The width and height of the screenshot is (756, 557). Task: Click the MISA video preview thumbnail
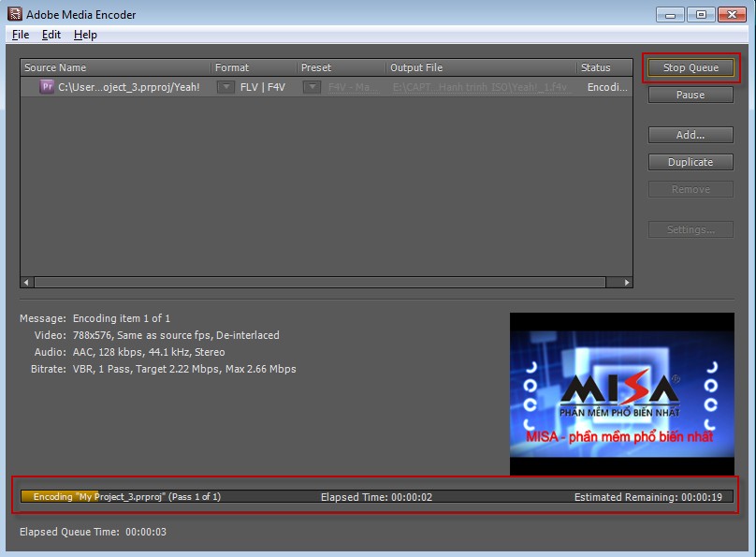coord(622,394)
